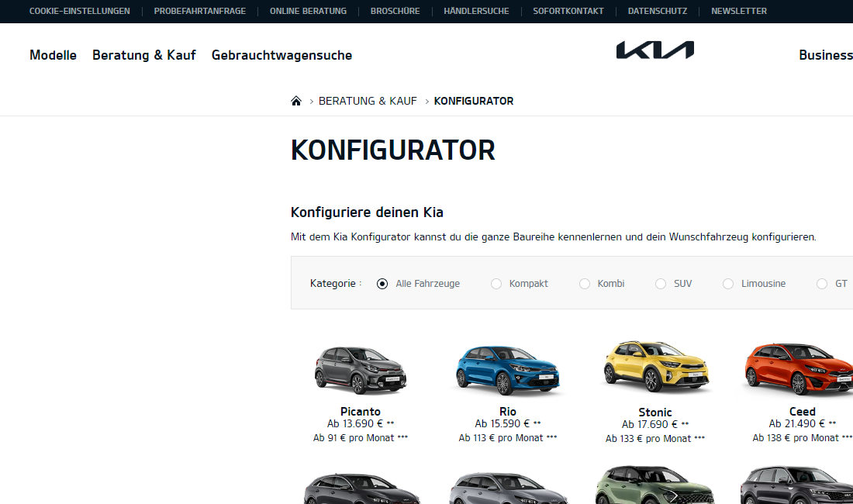This screenshot has width=853, height=504.
Task: Click the Kia logo
Action: click(655, 50)
